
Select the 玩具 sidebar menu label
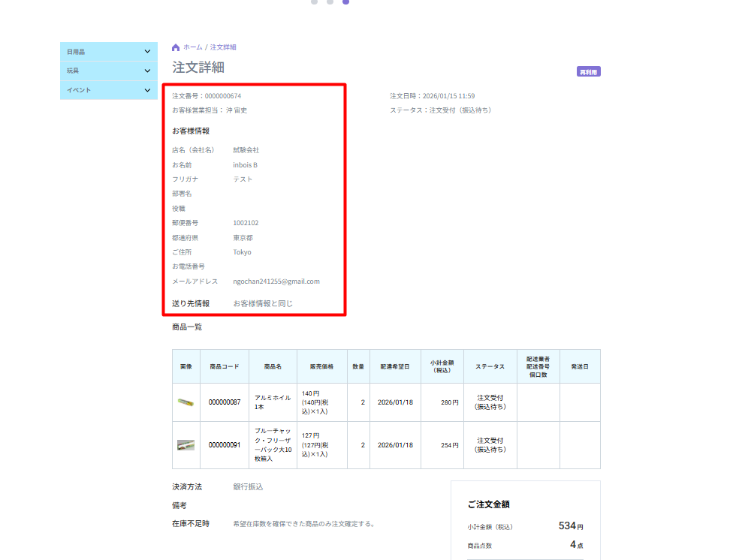[x=73, y=71]
